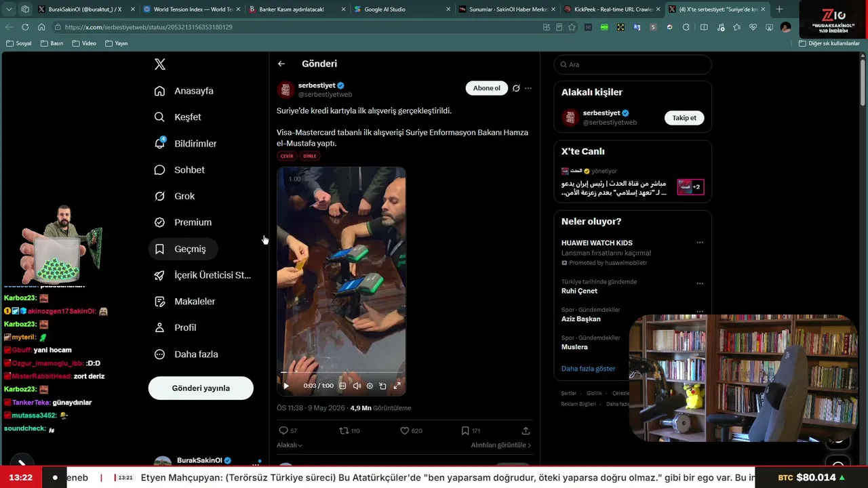Viewport: 868px width, 488px height.
Task: Open the Sosyal bookmarks folder
Action: (x=19, y=43)
